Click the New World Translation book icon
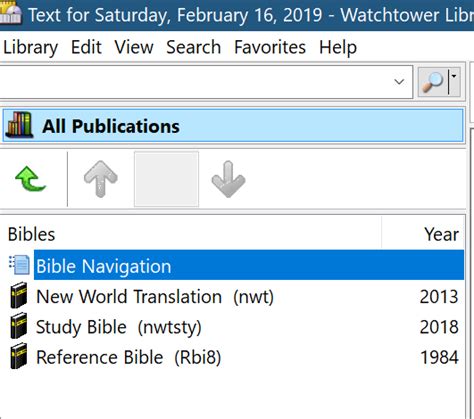The width and height of the screenshot is (474, 419). 19,295
